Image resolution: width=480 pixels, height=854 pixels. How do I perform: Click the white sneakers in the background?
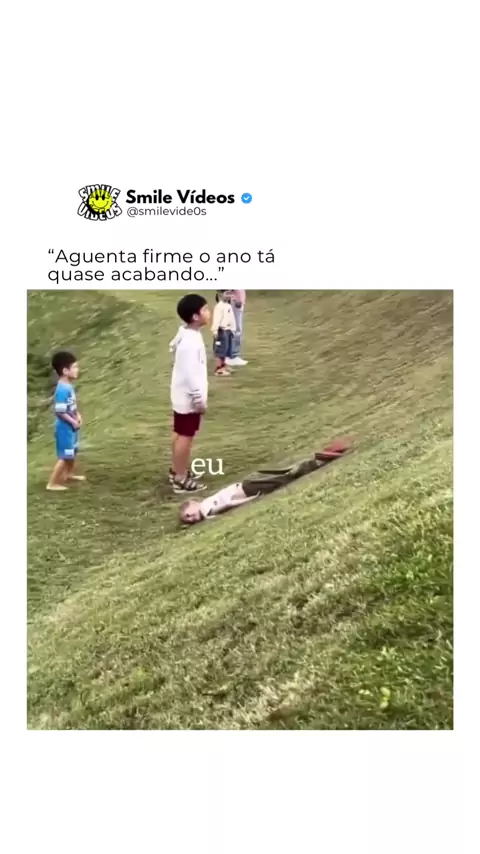tap(236, 361)
